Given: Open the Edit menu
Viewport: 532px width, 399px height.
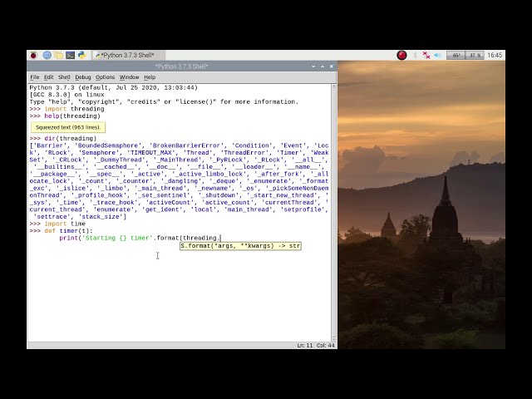Looking at the screenshot, I should pos(48,77).
